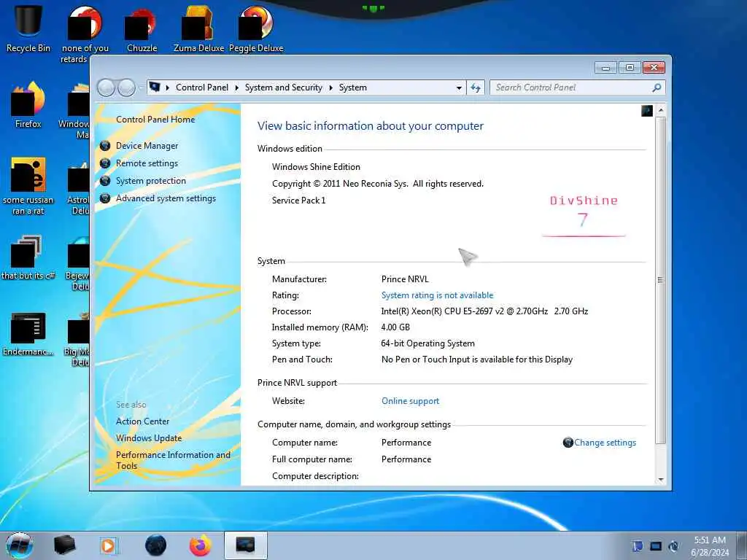Launch Firefox from the taskbar

point(200,545)
